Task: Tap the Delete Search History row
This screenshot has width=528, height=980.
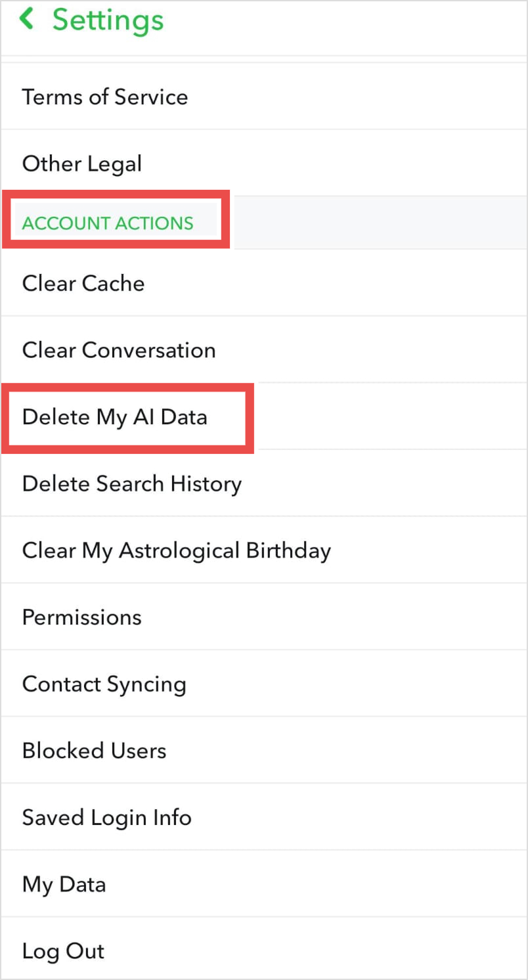Action: 131,484
